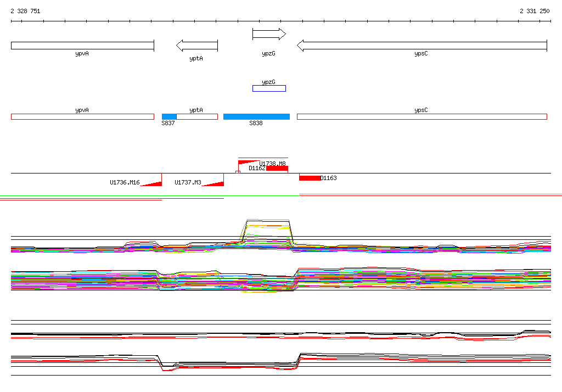The image size is (562, 392).
Task: Click the U1737.M3 label
Action: 188,183
